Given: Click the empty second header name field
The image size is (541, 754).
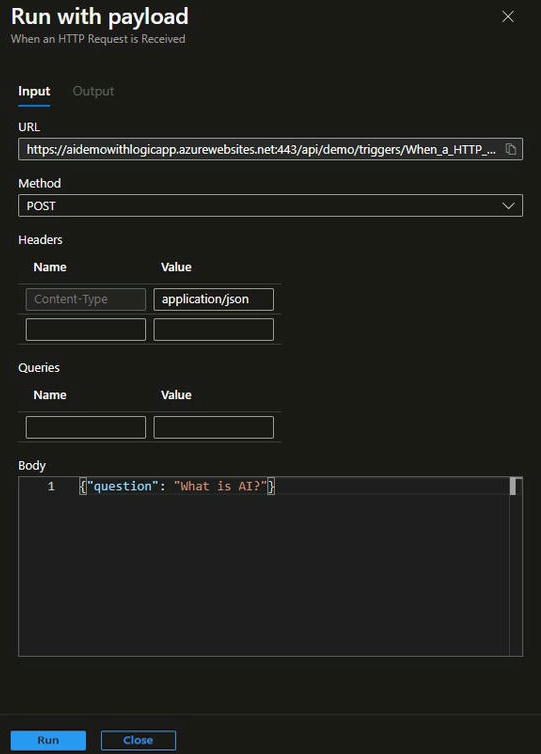Looking at the screenshot, I should click(86, 329).
